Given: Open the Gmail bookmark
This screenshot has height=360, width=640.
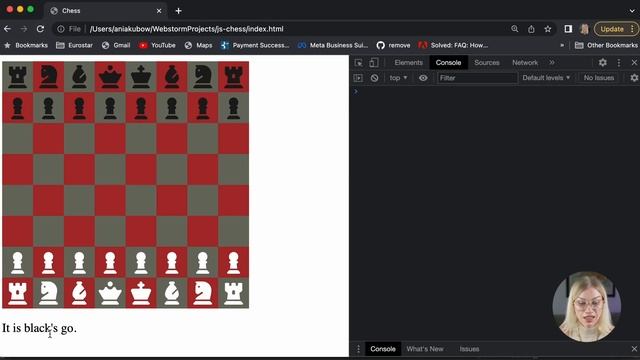Looking at the screenshot, I should pos(116,45).
